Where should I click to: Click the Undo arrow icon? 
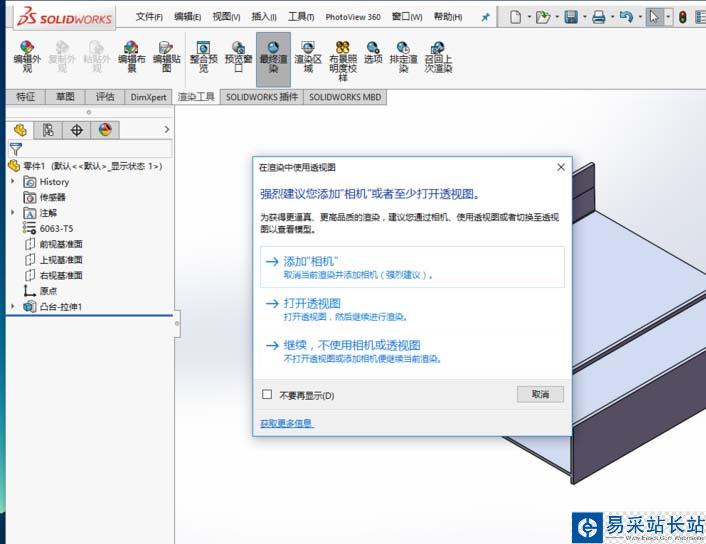pyautogui.click(x=626, y=18)
